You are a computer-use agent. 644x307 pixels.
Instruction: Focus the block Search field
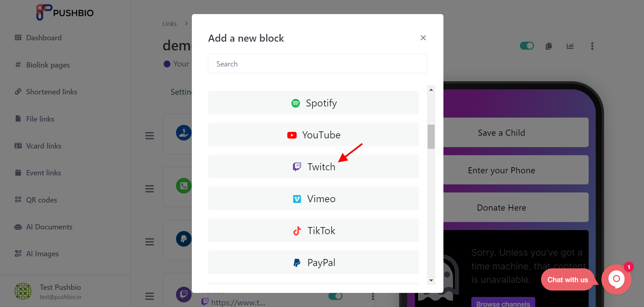(x=317, y=63)
